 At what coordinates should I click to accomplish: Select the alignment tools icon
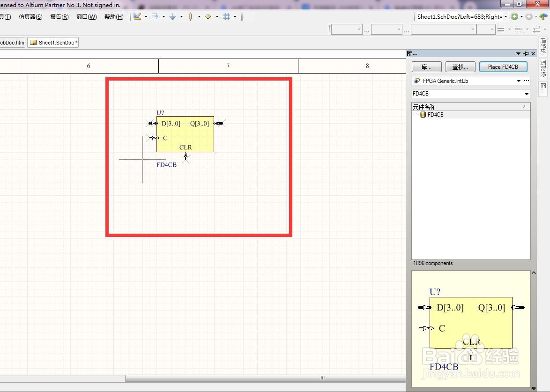(x=155, y=16)
